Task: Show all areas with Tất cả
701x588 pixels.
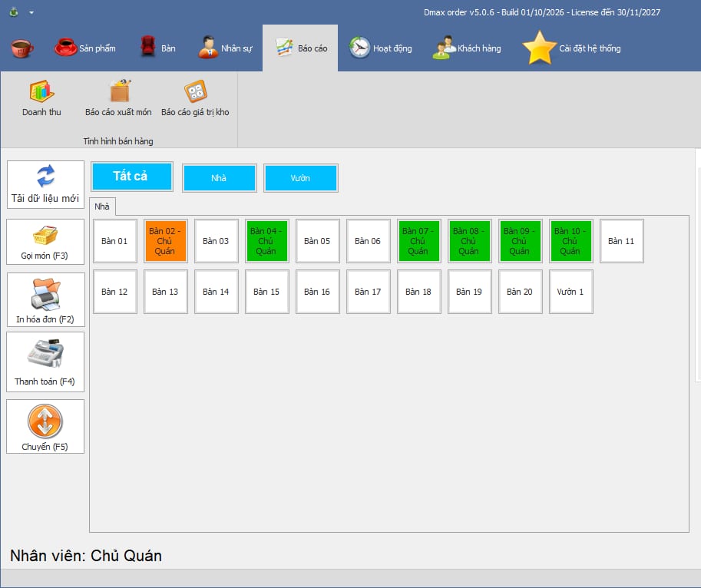Action: (x=132, y=177)
